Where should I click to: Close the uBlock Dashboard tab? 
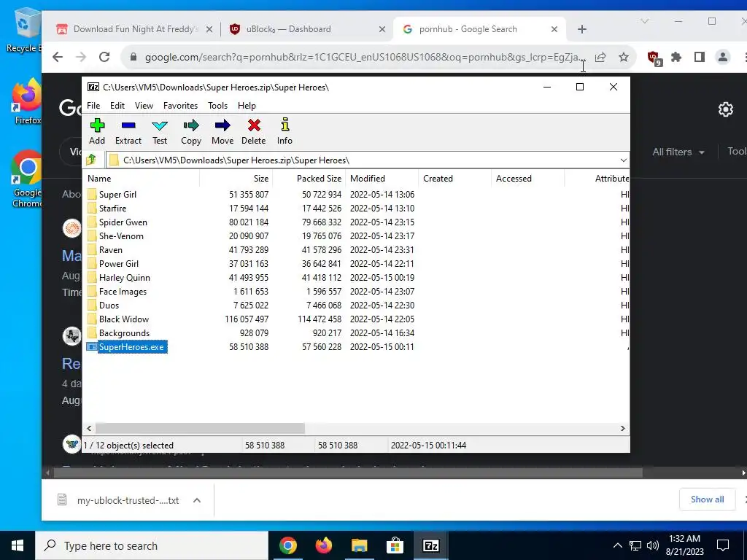[382, 29]
